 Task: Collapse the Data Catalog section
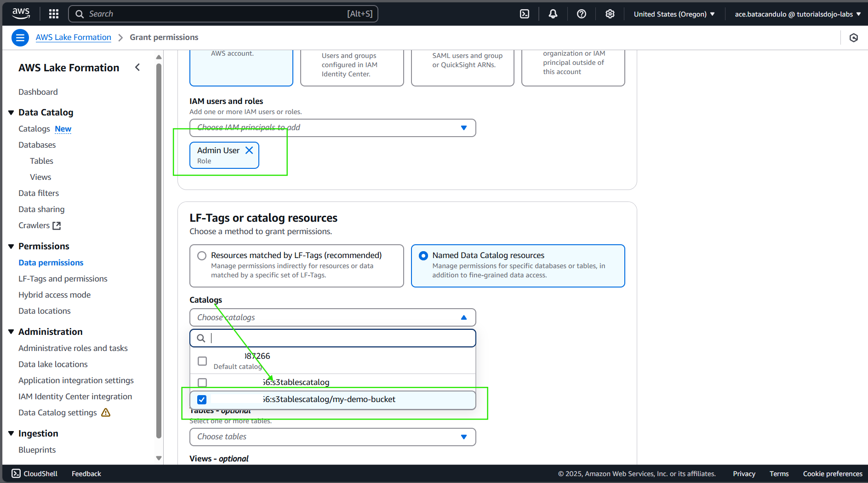point(11,113)
